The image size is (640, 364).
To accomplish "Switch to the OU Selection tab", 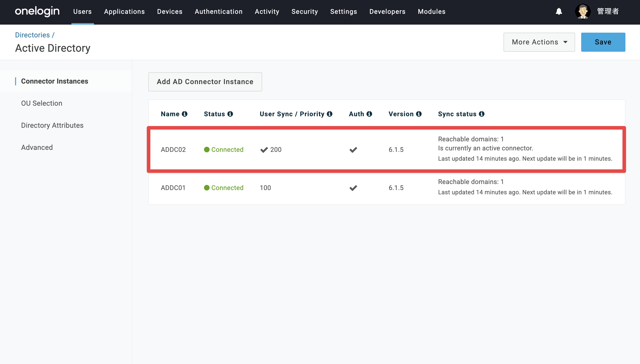I will (x=42, y=103).
